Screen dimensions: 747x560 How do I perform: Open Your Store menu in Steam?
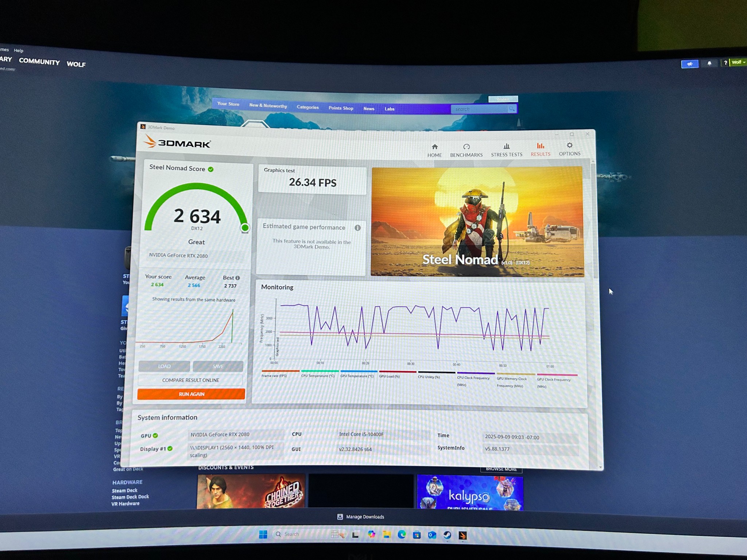click(228, 104)
